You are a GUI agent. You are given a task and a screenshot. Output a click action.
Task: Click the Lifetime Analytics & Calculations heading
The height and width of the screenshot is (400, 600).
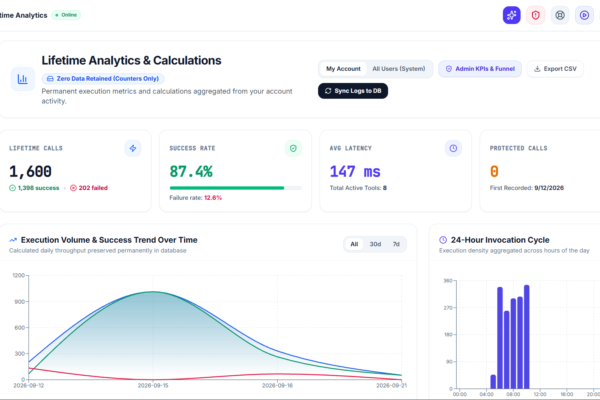[x=131, y=60]
